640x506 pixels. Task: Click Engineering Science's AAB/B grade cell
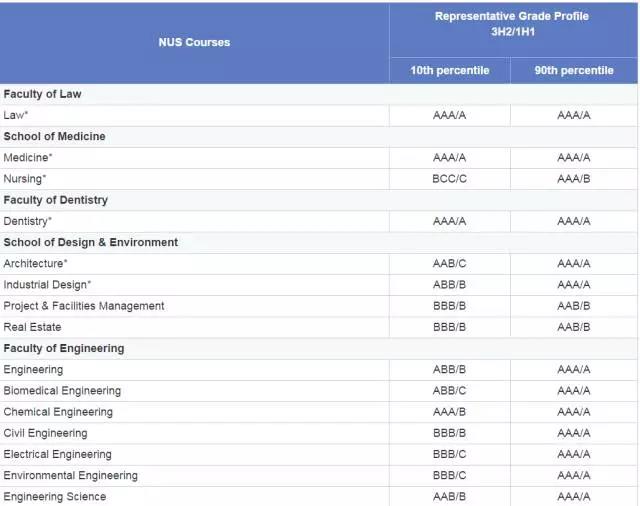449,497
